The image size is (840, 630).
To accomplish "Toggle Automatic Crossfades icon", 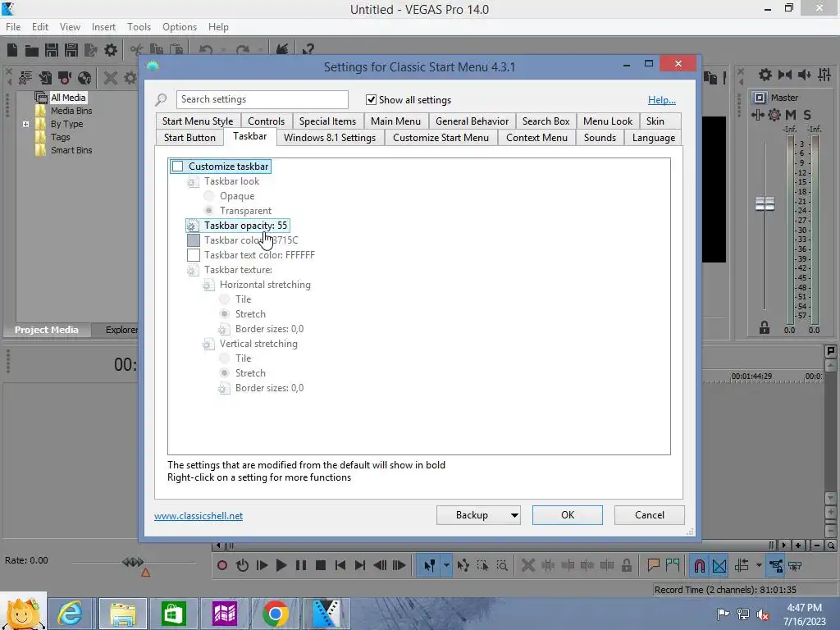I will pyautogui.click(x=719, y=566).
